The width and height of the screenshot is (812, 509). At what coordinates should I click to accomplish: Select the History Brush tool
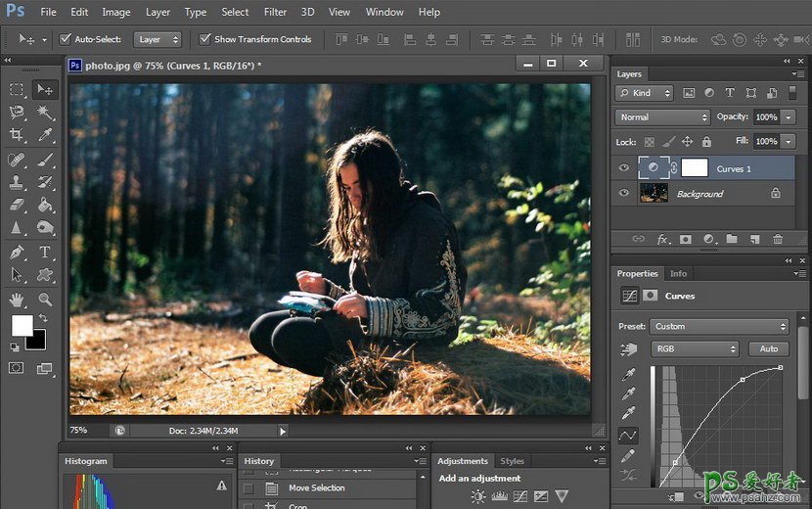(x=45, y=182)
